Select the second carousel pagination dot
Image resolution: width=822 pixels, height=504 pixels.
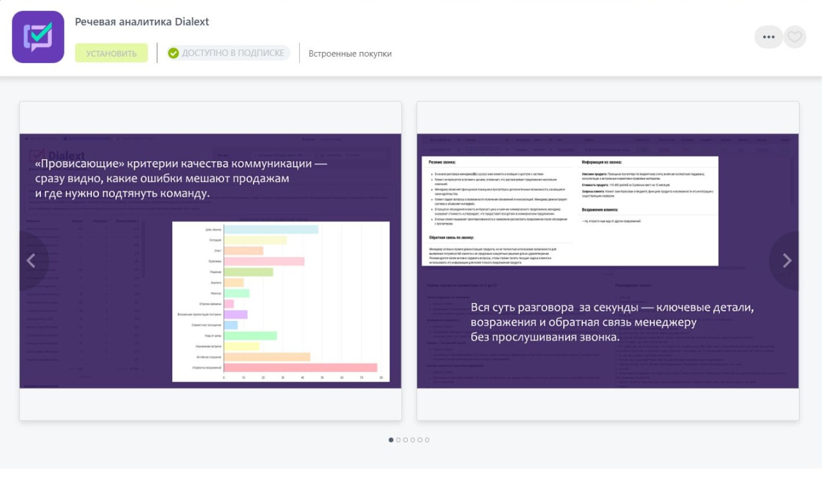coord(398,440)
